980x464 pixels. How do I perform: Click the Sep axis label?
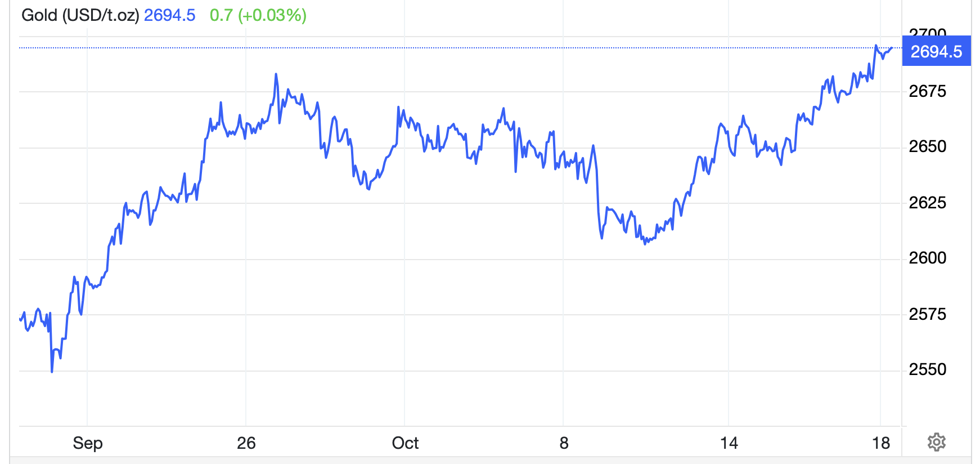pyautogui.click(x=88, y=444)
